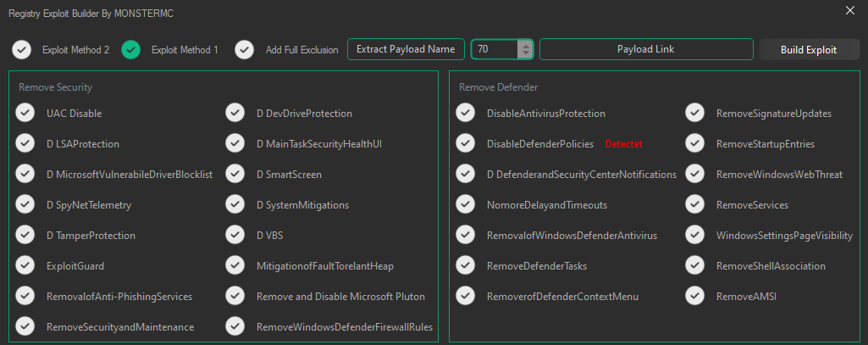868x345 pixels.
Task: Click the Payload Link field
Action: [x=646, y=49]
